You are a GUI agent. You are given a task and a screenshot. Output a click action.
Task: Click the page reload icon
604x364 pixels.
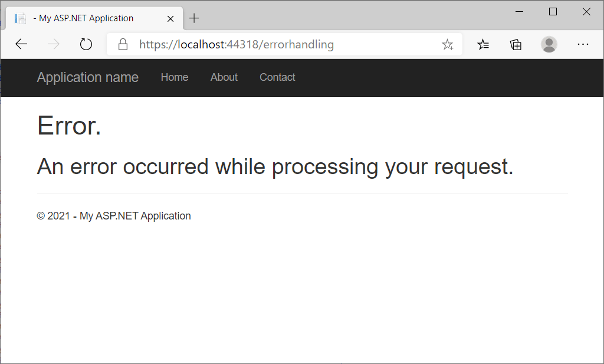[x=86, y=44]
